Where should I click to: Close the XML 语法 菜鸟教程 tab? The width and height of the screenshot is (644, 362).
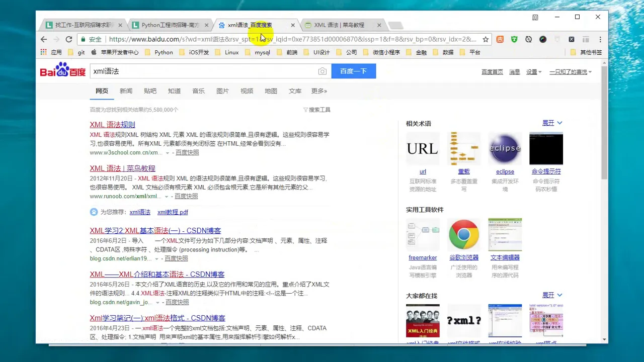click(x=379, y=25)
